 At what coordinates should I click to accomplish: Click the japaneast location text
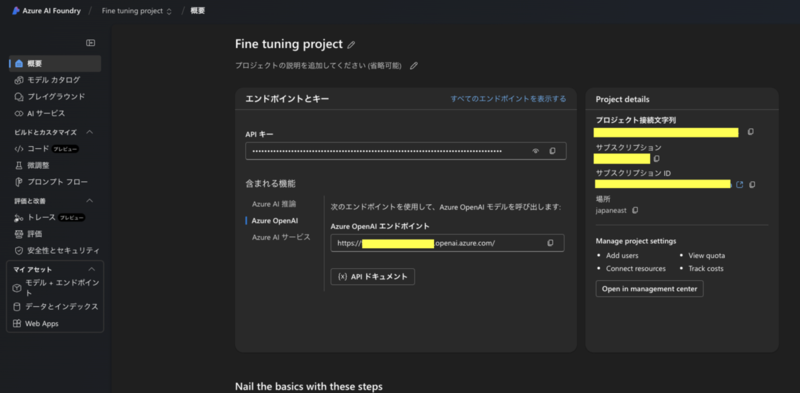pos(611,210)
